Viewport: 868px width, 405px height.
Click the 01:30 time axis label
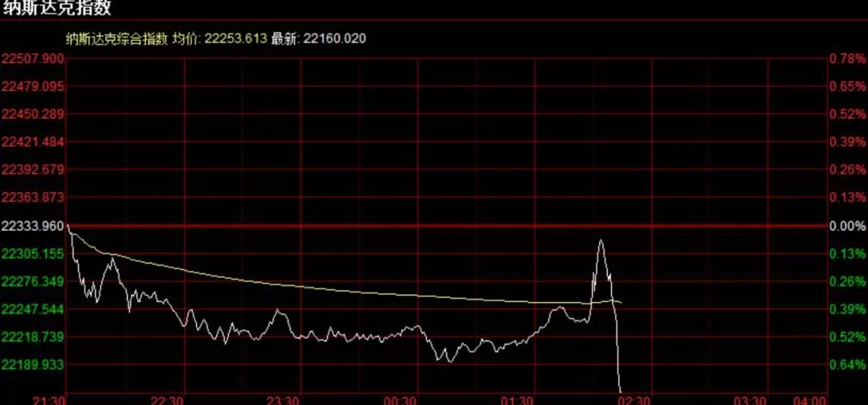518,400
